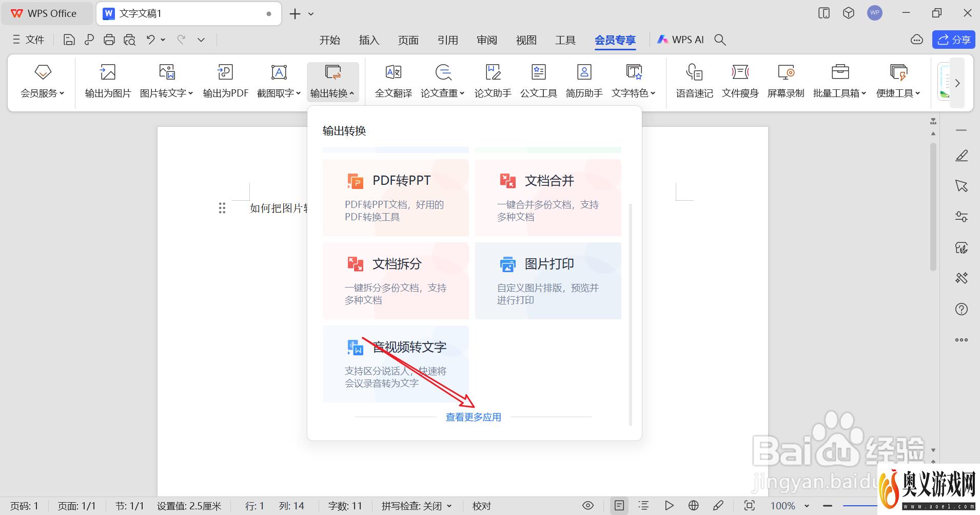Click the popup panel's scrollbar
The image size is (980, 515).
(630, 314)
